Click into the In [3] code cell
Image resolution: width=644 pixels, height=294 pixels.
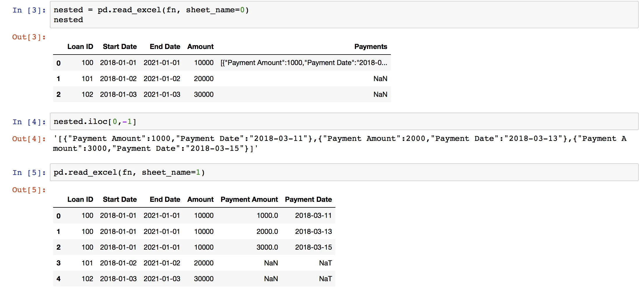[x=344, y=15]
